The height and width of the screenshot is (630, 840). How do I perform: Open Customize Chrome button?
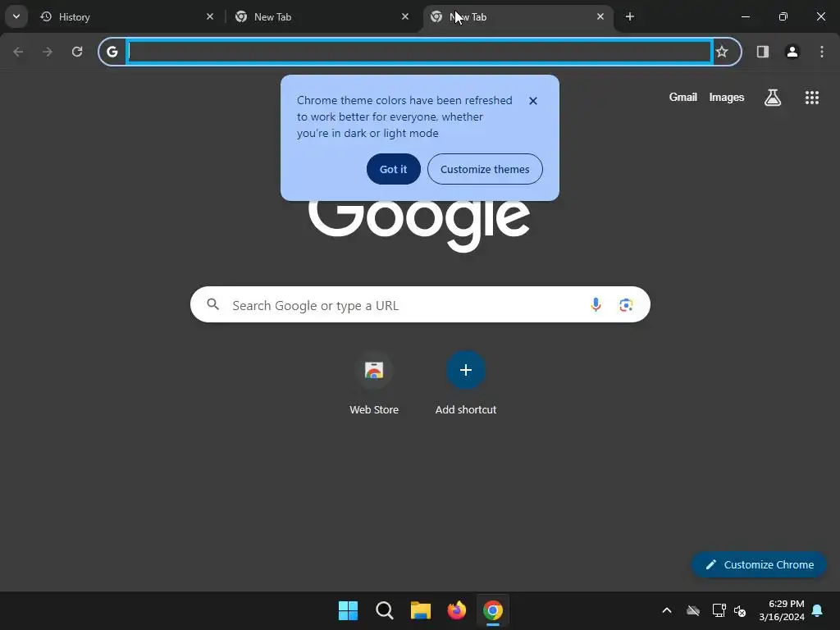[x=759, y=564]
